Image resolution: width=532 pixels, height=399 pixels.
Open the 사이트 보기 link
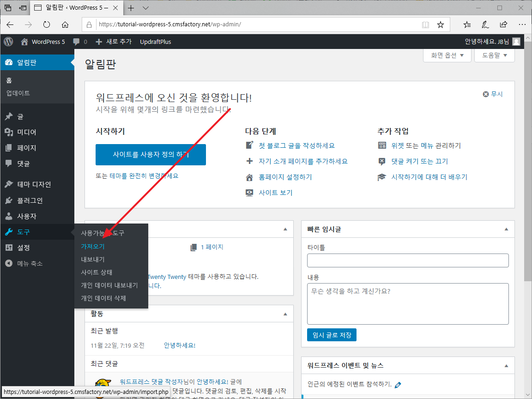coord(276,193)
